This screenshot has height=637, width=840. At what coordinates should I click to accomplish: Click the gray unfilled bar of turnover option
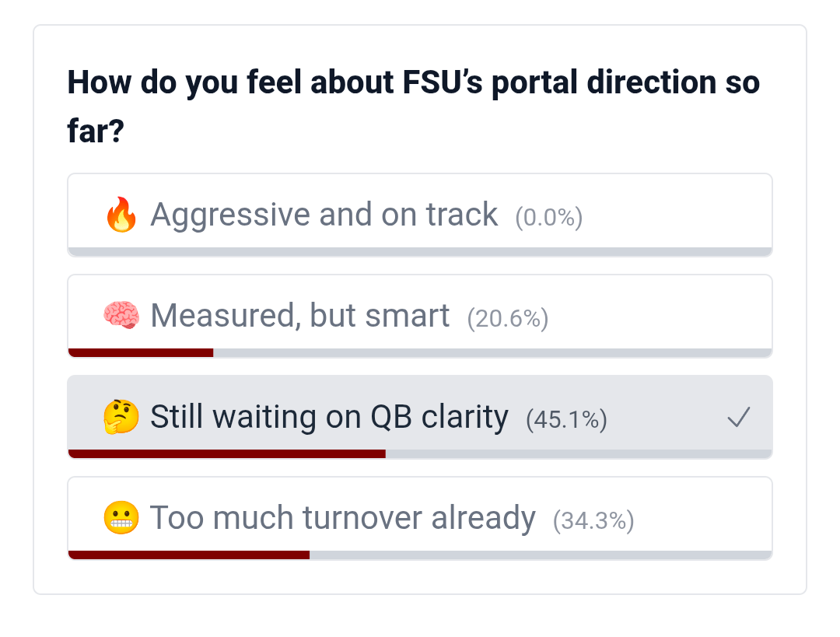coord(540,555)
